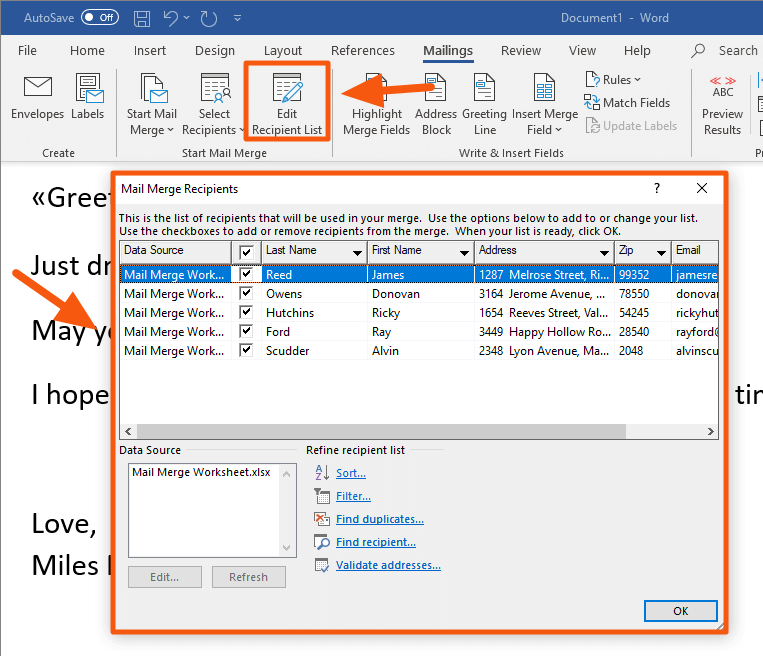
Task: Click the Match Fields icon
Action: point(592,102)
